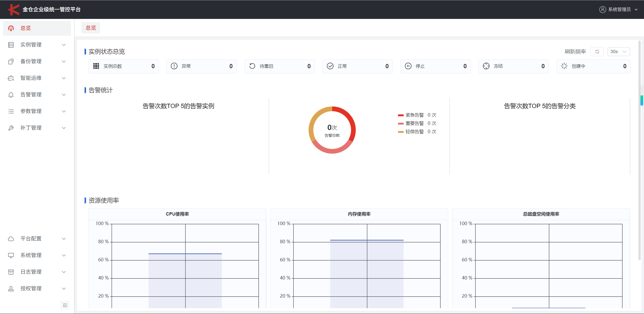Click the 创建中 status card
The width and height of the screenshot is (644, 314).
click(x=593, y=66)
